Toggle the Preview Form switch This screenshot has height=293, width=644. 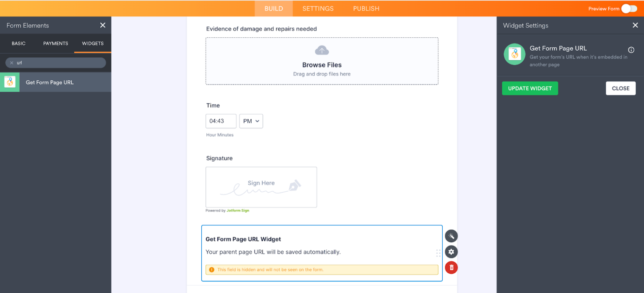[629, 8]
